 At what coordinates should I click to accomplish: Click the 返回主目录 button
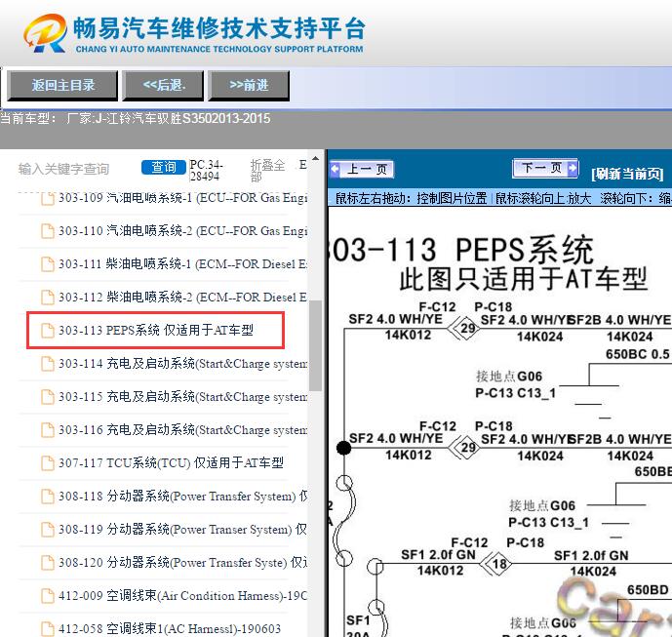tap(62, 85)
